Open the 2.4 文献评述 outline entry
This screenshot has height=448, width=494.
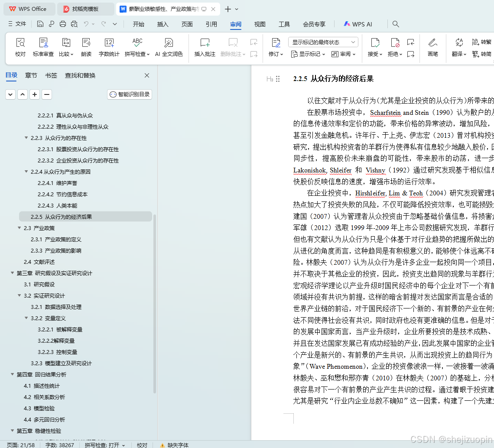(x=39, y=262)
